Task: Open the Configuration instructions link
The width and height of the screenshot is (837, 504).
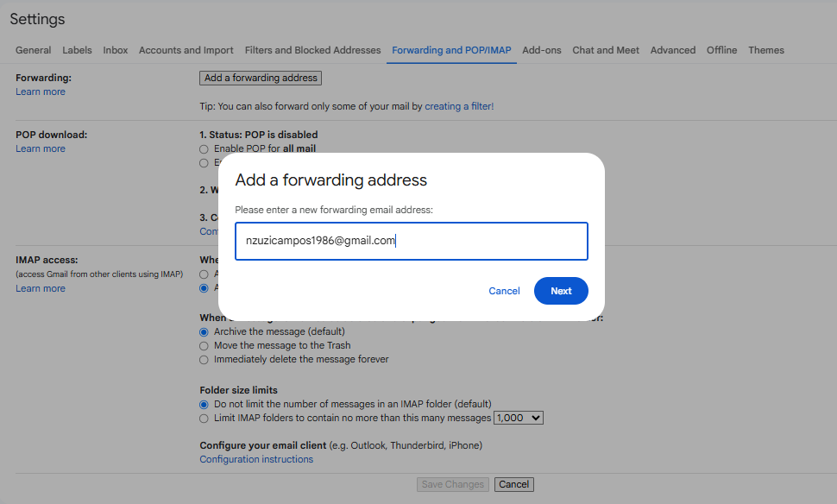Action: click(256, 459)
